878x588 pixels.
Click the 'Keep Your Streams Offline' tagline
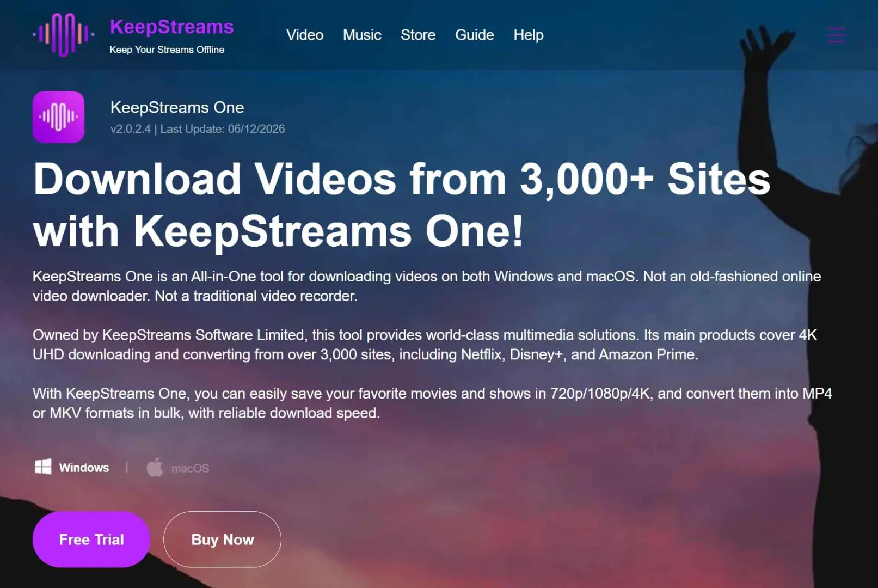coord(167,50)
